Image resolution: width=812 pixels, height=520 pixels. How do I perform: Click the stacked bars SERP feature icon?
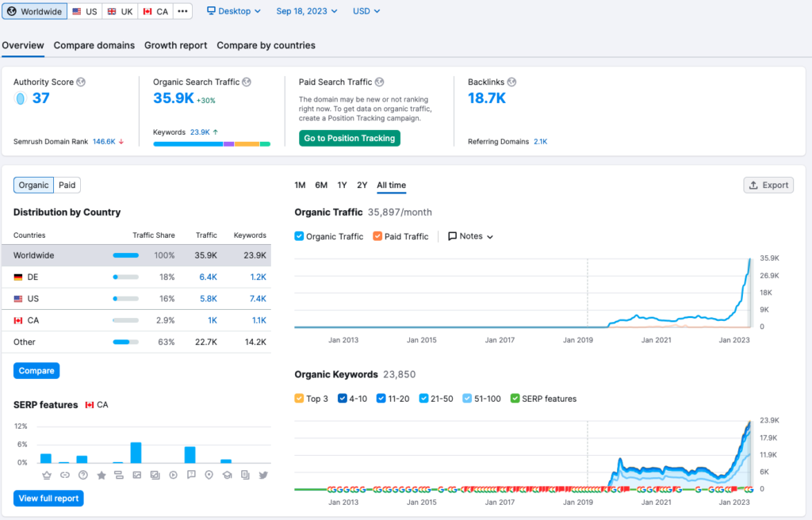pos(119,475)
